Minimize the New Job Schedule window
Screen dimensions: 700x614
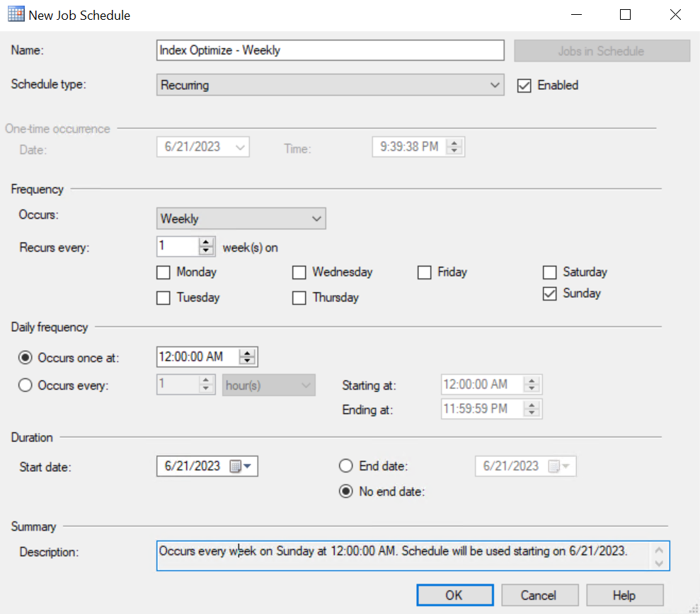[576, 15]
